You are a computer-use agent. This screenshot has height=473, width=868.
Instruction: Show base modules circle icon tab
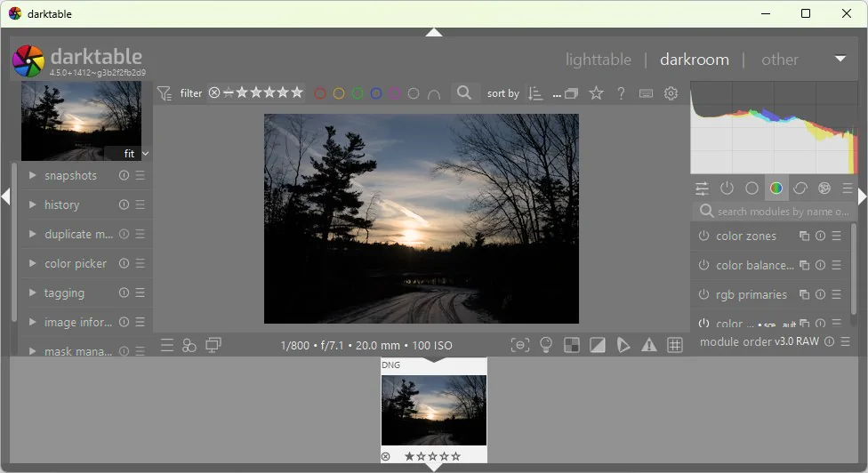[x=751, y=188]
